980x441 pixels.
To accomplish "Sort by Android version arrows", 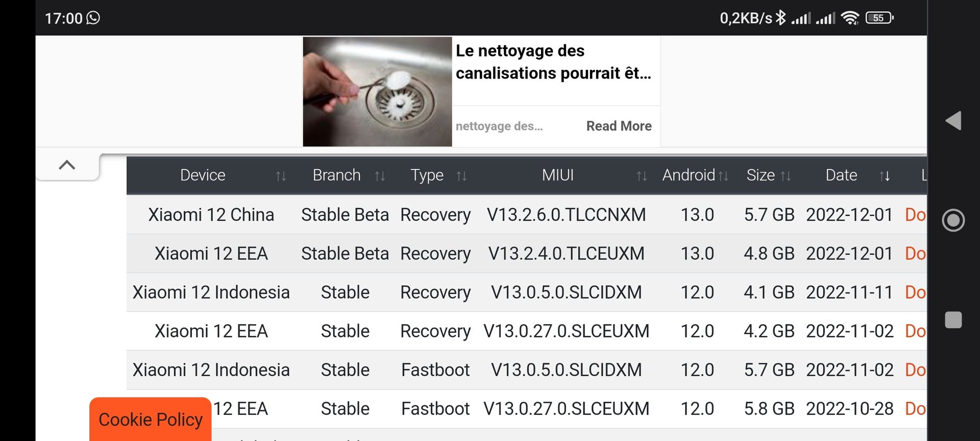I will pos(723,176).
